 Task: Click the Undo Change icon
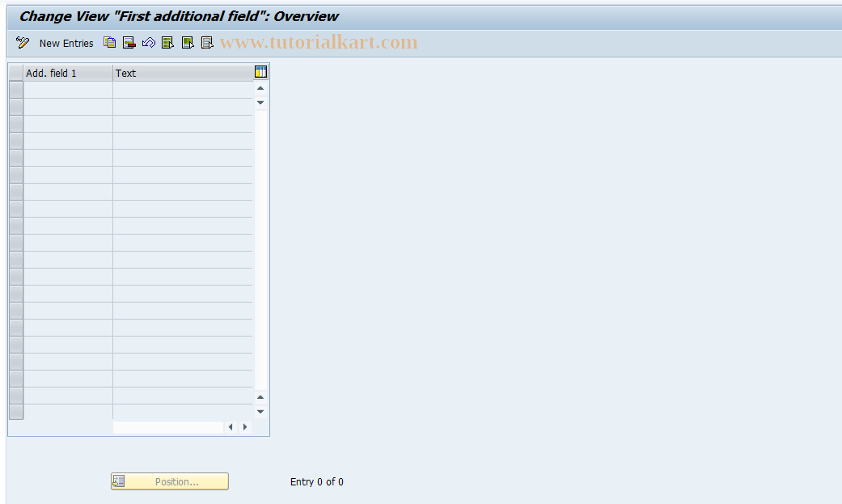pyautogui.click(x=149, y=43)
